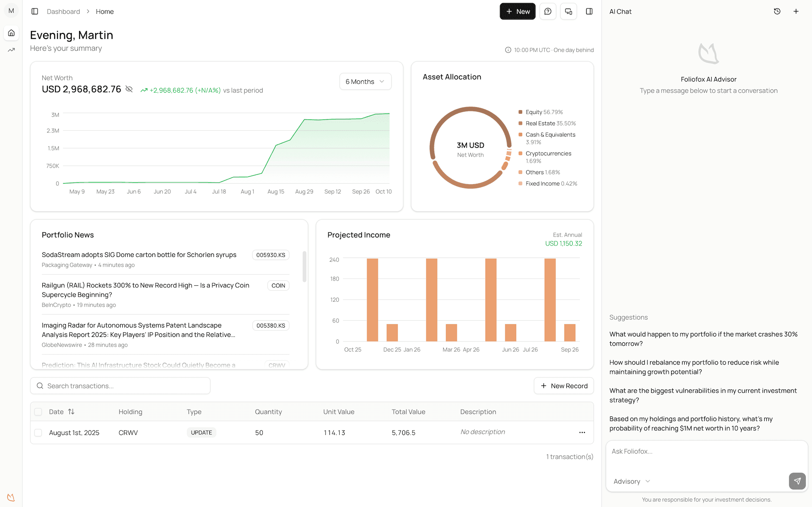
Task: Click the New Record button
Action: tap(563, 386)
